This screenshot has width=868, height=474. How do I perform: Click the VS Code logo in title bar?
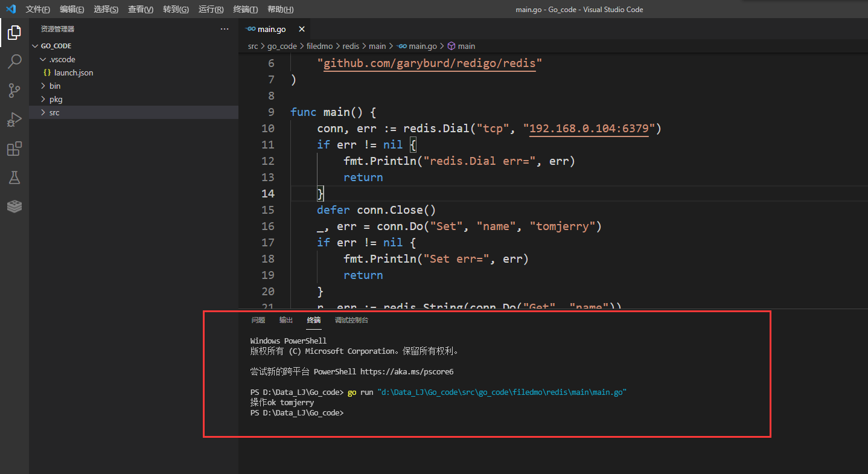(11, 9)
